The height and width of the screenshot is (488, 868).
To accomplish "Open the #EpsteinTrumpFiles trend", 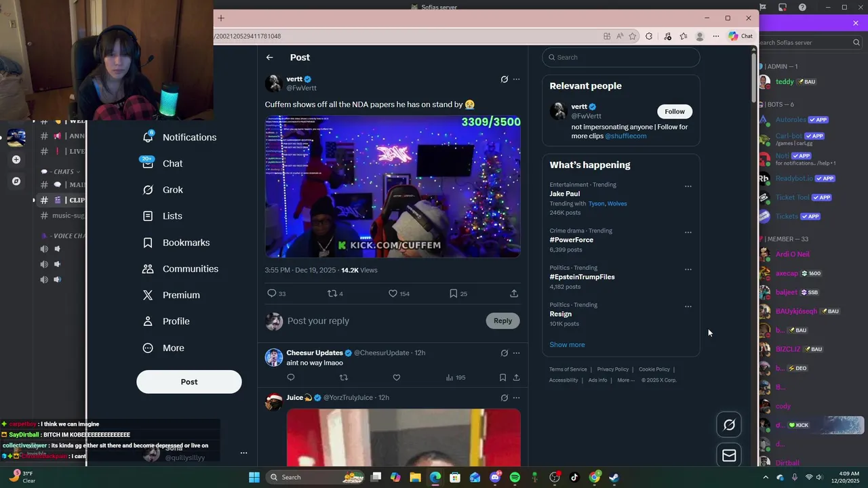I will (x=582, y=277).
